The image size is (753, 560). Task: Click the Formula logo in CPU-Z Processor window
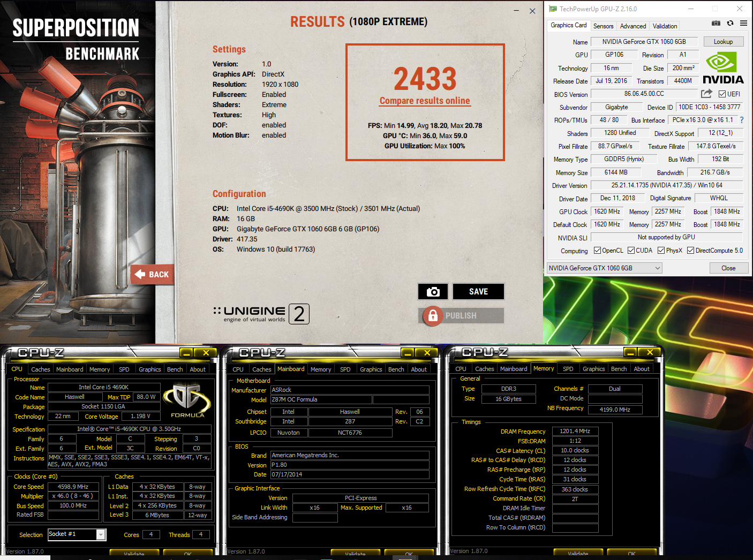pyautogui.click(x=187, y=400)
